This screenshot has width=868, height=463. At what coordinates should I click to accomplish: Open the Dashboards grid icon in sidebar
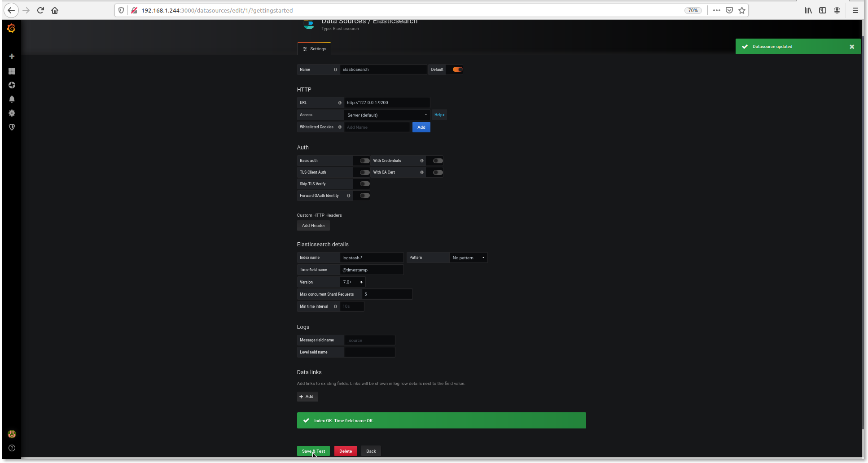[x=12, y=71]
